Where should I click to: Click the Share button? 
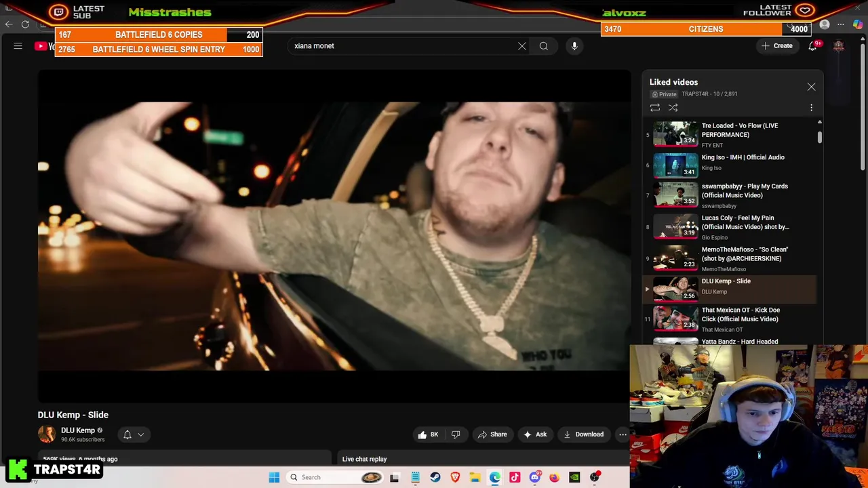click(x=492, y=434)
